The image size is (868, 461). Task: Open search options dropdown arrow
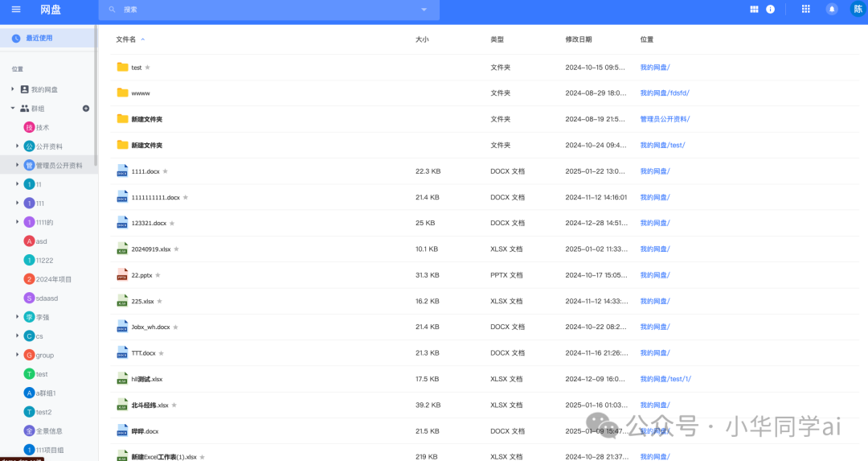pos(424,10)
